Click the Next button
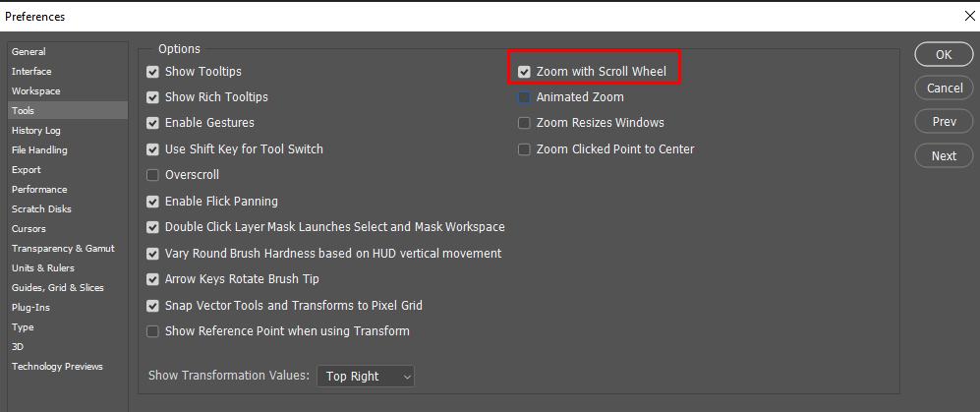This screenshot has height=412, width=980. (x=944, y=155)
